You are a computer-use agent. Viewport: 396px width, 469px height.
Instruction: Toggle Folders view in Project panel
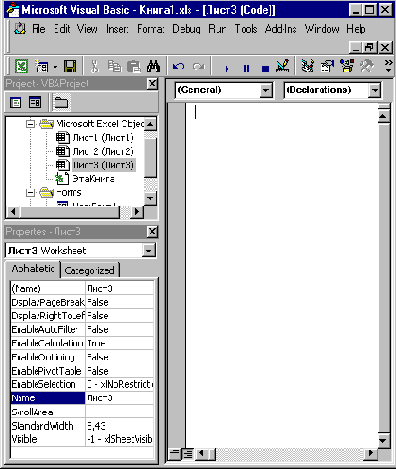(x=61, y=102)
